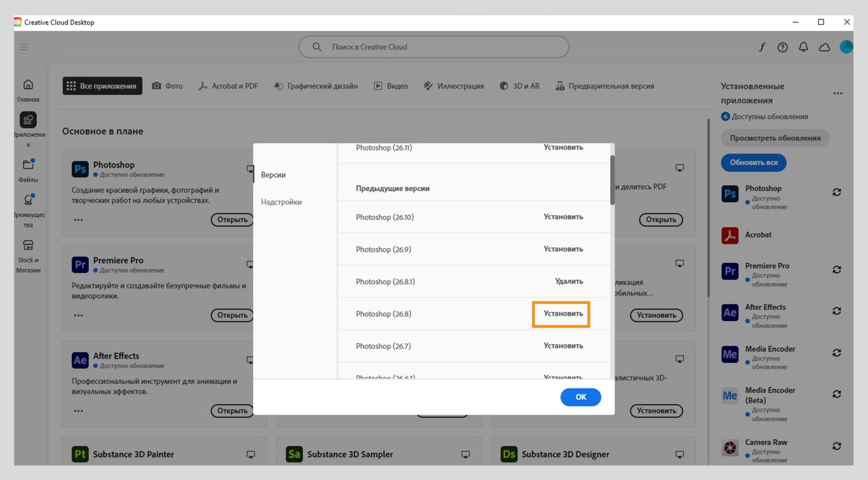The height and width of the screenshot is (480, 868).
Task: Click the Media Encoder (Beta) icon in installed list
Action: (x=730, y=395)
